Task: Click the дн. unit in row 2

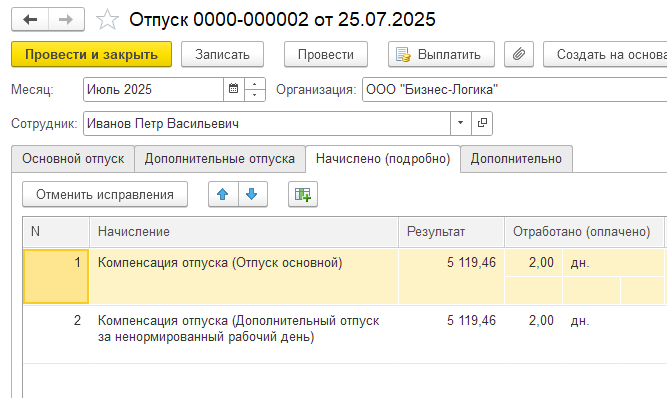Action: [580, 321]
